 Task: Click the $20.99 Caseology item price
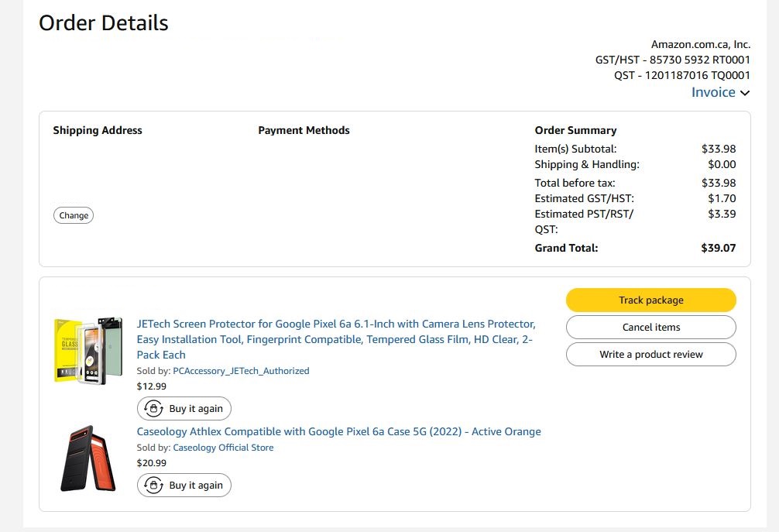pos(151,463)
